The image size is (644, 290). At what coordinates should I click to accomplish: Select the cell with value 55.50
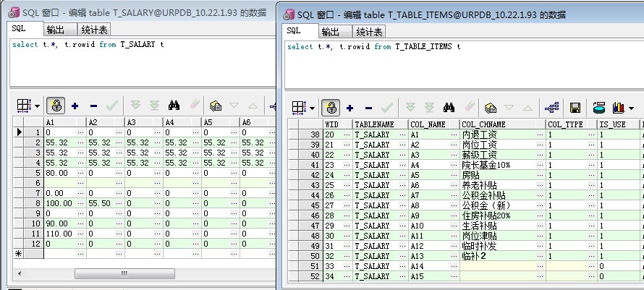click(104, 204)
